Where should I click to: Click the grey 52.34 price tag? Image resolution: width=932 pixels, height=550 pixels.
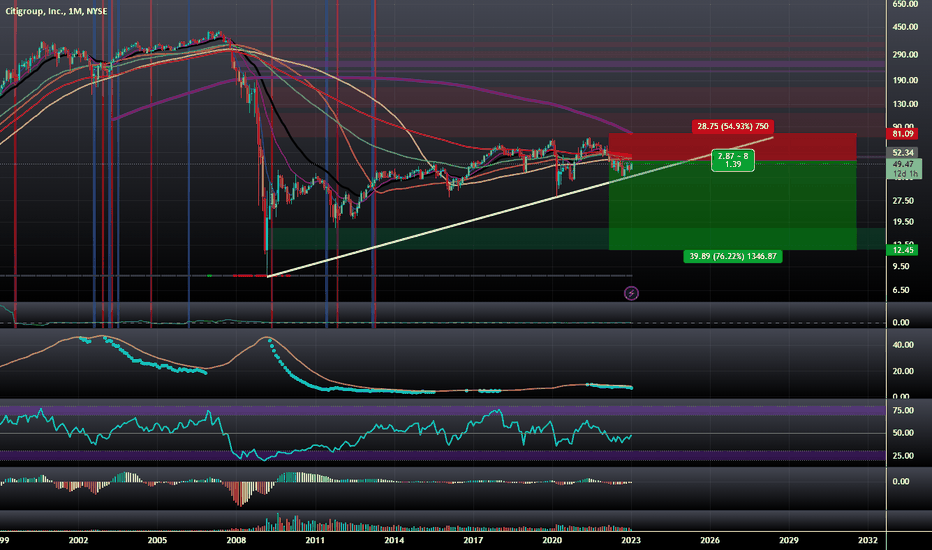[902, 153]
